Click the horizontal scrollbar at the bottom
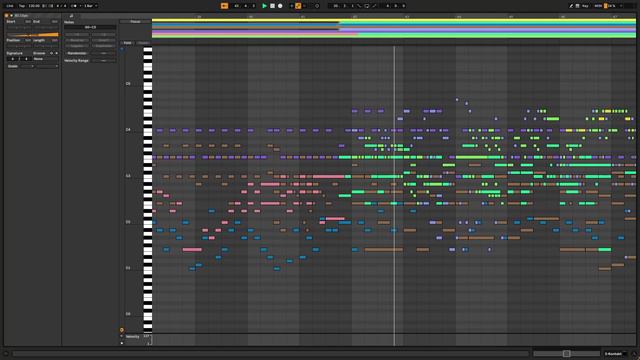Viewport: 640px width, 360px height. pyautogui.click(x=271, y=353)
